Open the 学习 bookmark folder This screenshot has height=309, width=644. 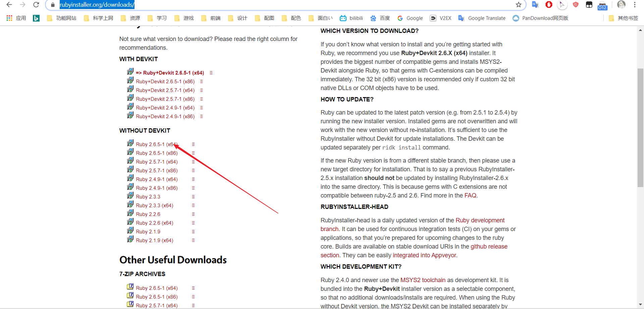click(157, 18)
